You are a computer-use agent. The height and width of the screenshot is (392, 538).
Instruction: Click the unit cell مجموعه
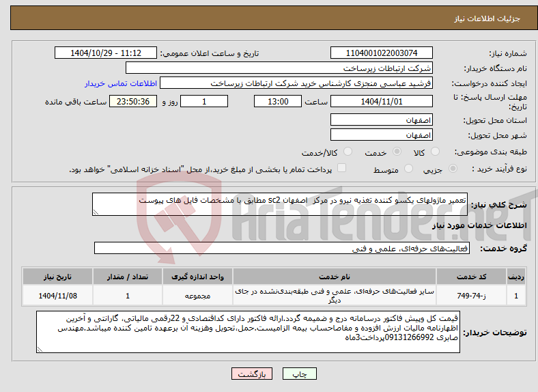[197, 296]
